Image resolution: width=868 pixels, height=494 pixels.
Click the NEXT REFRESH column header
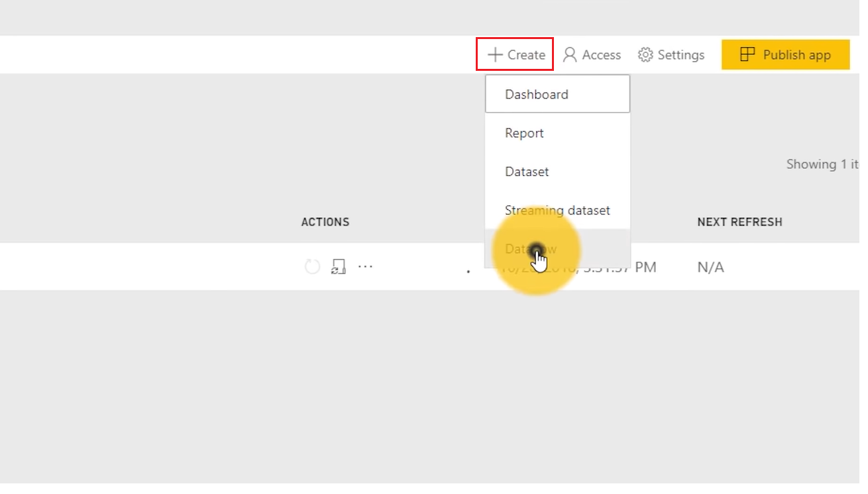click(739, 222)
